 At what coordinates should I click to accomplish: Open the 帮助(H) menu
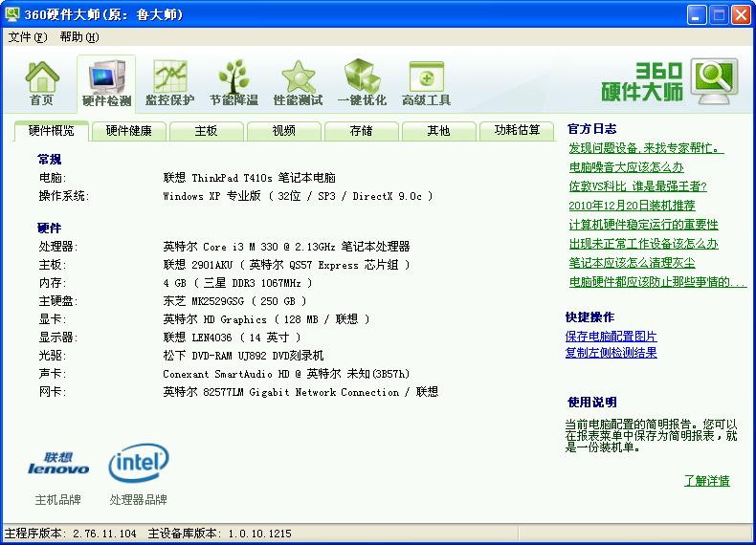pos(79,37)
